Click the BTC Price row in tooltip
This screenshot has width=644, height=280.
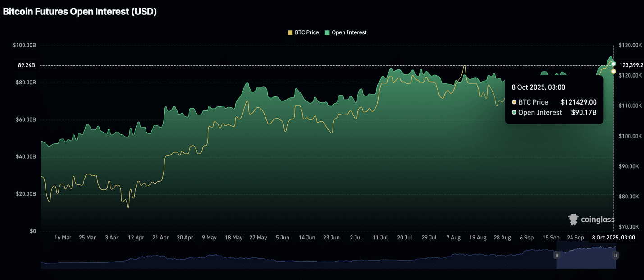(554, 102)
